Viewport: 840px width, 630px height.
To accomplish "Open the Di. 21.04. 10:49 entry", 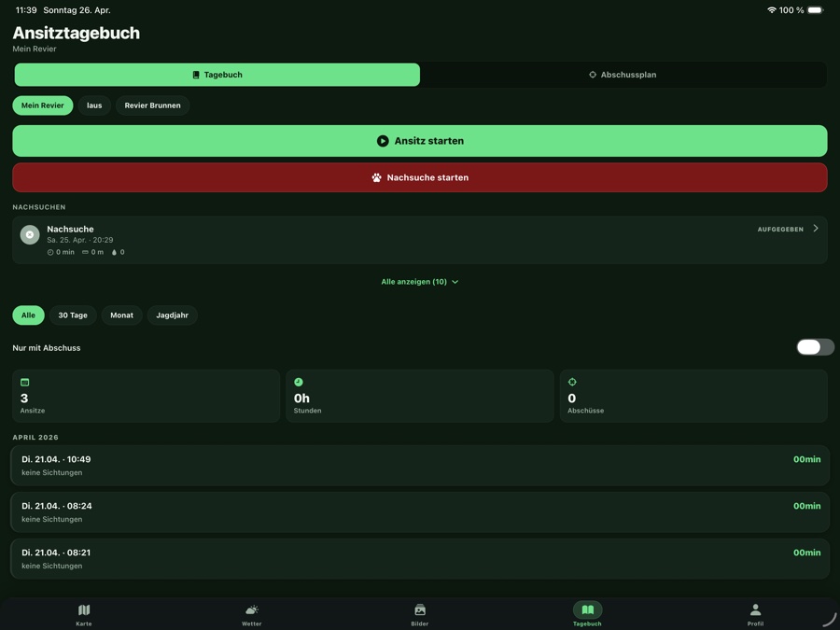I will [x=420, y=466].
